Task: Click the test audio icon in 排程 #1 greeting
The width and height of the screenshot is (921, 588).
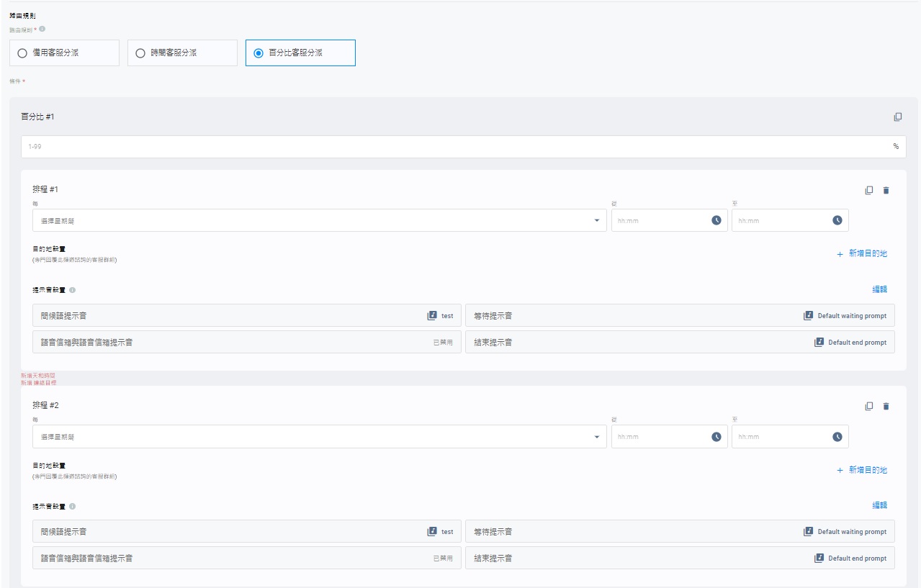Action: [432, 315]
